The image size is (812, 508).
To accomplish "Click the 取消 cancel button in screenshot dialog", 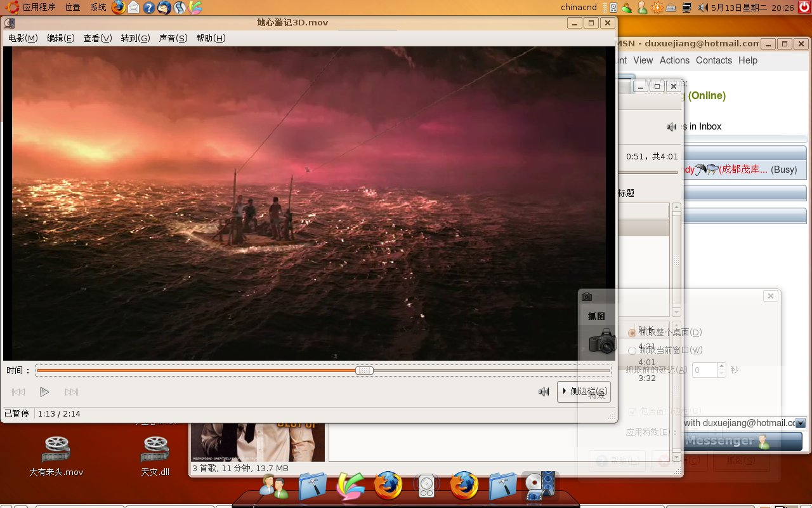I will click(678, 461).
